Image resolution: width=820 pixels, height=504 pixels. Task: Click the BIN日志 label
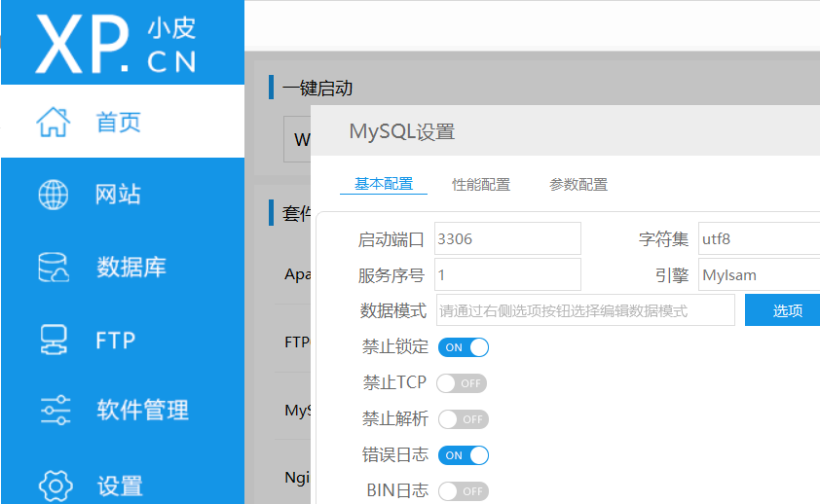point(397,490)
